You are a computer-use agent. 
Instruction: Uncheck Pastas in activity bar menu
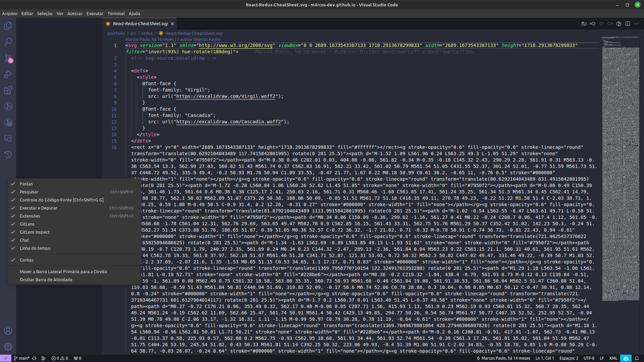pyautogui.click(x=74, y=184)
